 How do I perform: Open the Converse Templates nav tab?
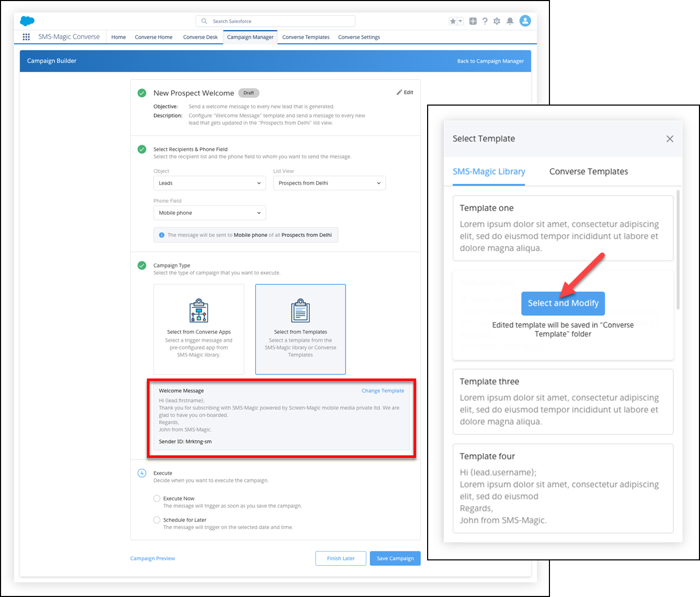(306, 37)
